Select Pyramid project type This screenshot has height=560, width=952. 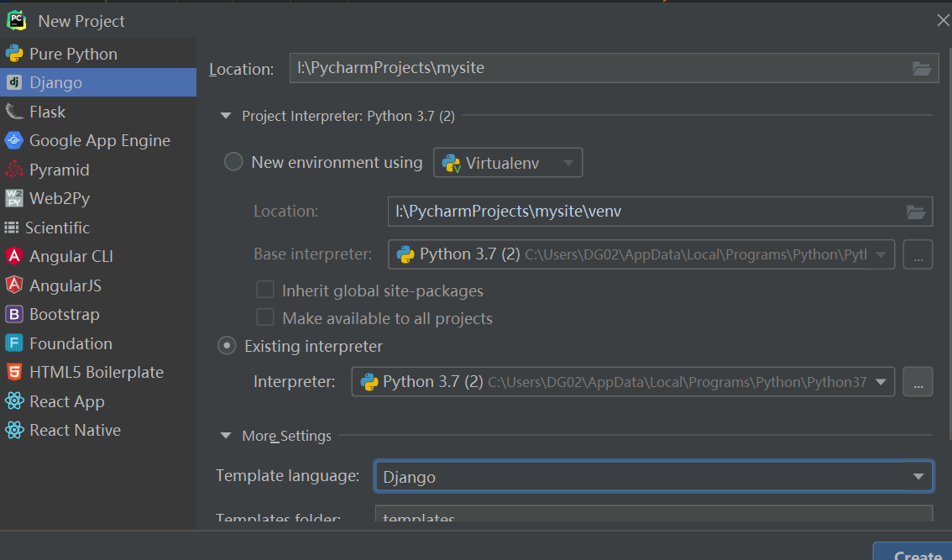[98, 170]
